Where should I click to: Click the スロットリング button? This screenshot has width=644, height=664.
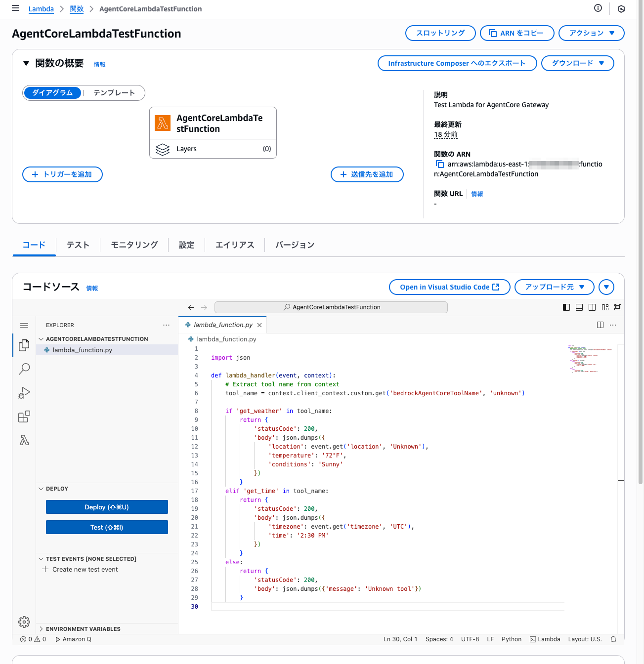click(440, 33)
